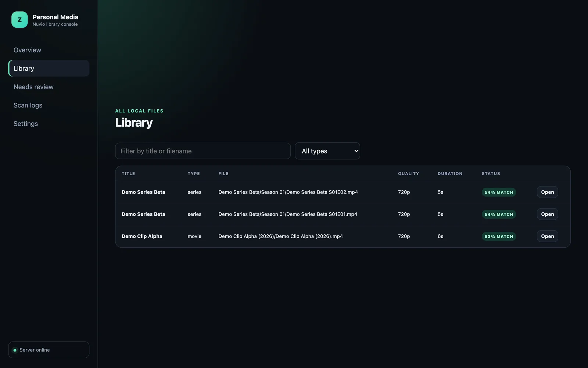The width and height of the screenshot is (588, 368).
Task: Click the Duration column header
Action: coord(450,174)
